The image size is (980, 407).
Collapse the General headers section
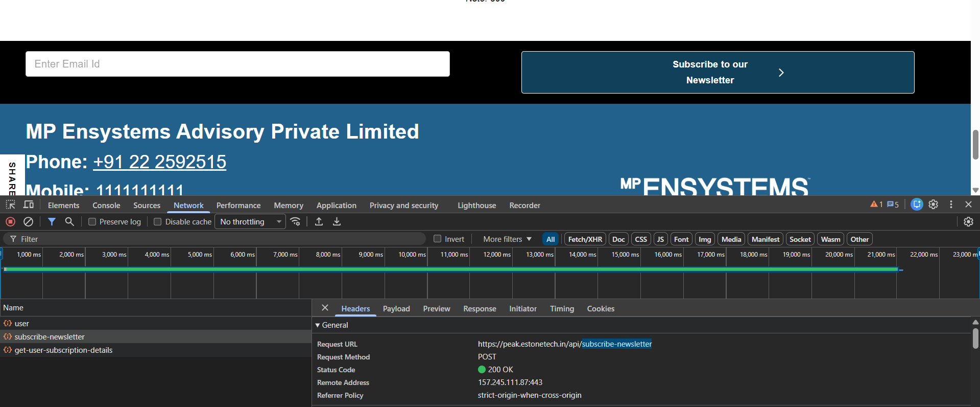318,325
